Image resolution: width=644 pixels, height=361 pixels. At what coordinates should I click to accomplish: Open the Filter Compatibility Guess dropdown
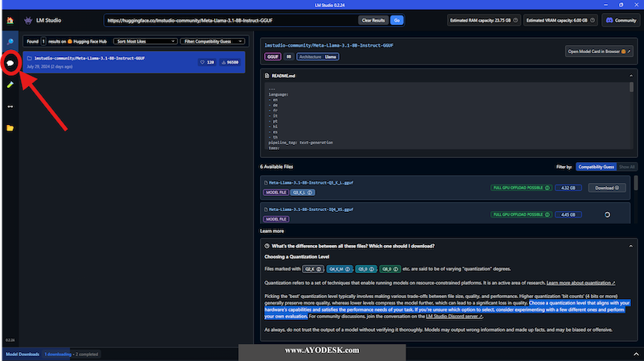point(213,41)
